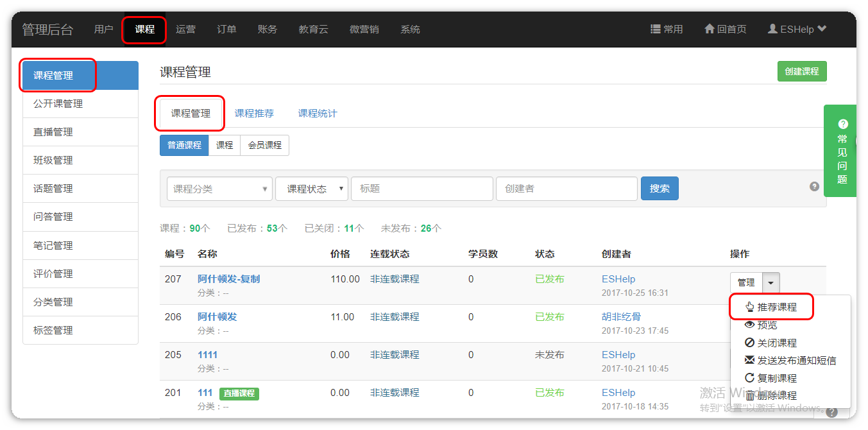
Task: Select the 会员课程 filter toggle
Action: [x=264, y=146]
